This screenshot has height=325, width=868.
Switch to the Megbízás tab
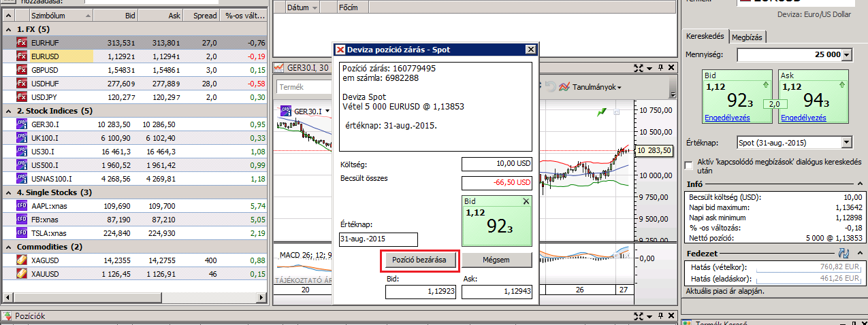pos(747,37)
